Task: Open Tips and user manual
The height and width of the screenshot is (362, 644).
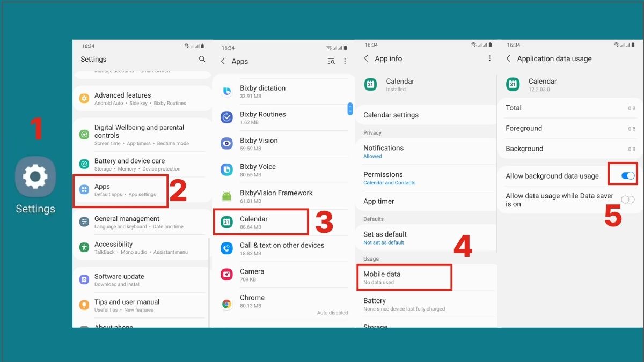Action: tap(142, 305)
